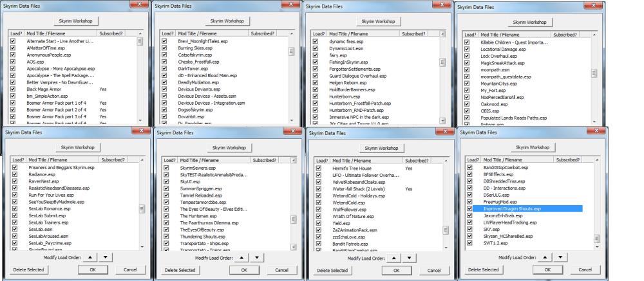The height and width of the screenshot is (281, 644).
Task: Cancel in Hermit's Tree House window
Action: (434, 270)
